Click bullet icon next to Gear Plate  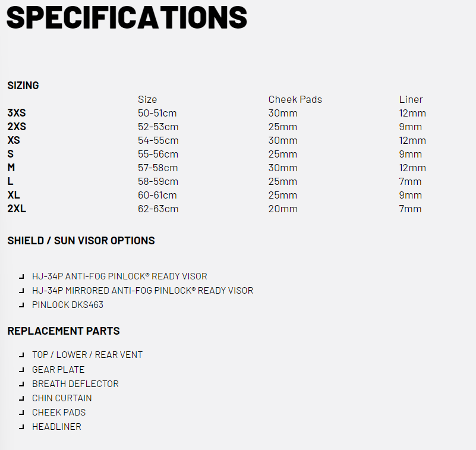point(21,370)
